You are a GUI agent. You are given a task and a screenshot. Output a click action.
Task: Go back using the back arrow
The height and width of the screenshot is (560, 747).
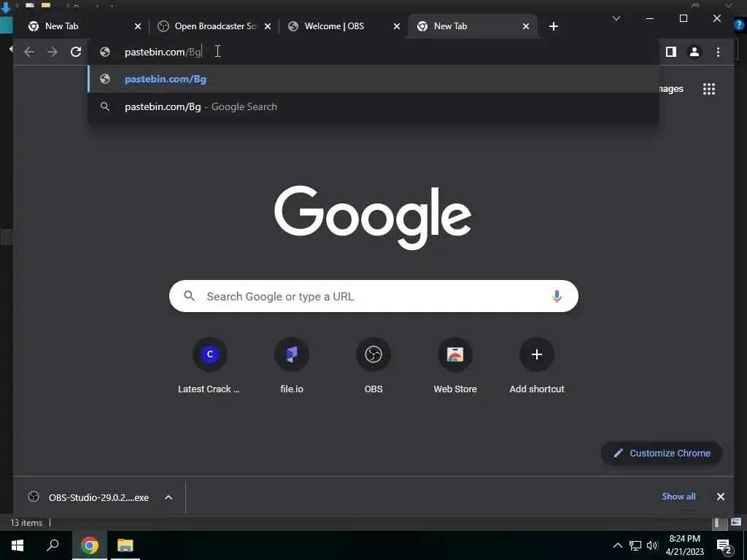29,52
